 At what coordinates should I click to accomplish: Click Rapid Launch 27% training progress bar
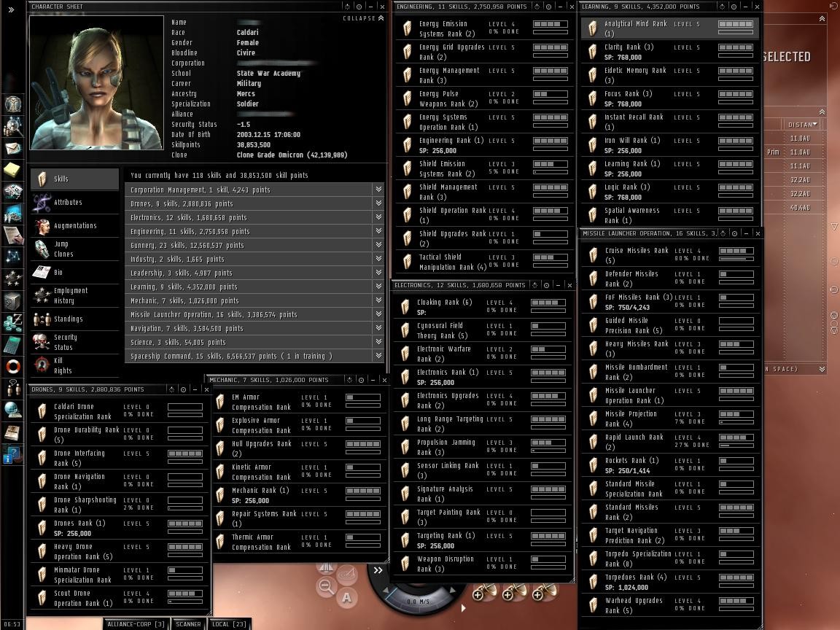pos(736,446)
